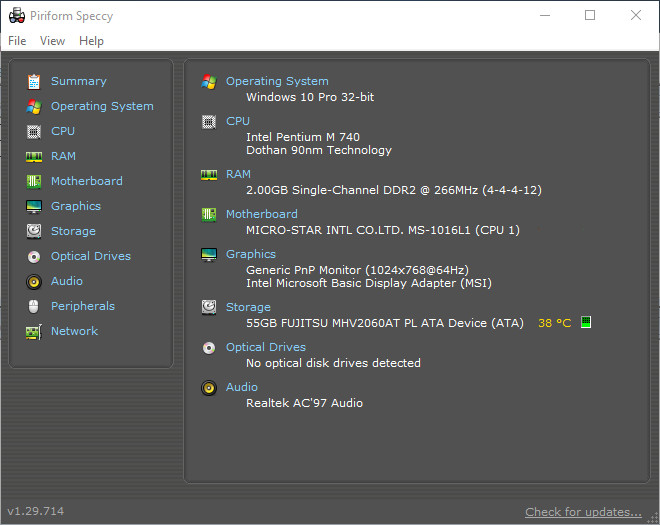Click the Network card icon in sidebar

click(34, 332)
